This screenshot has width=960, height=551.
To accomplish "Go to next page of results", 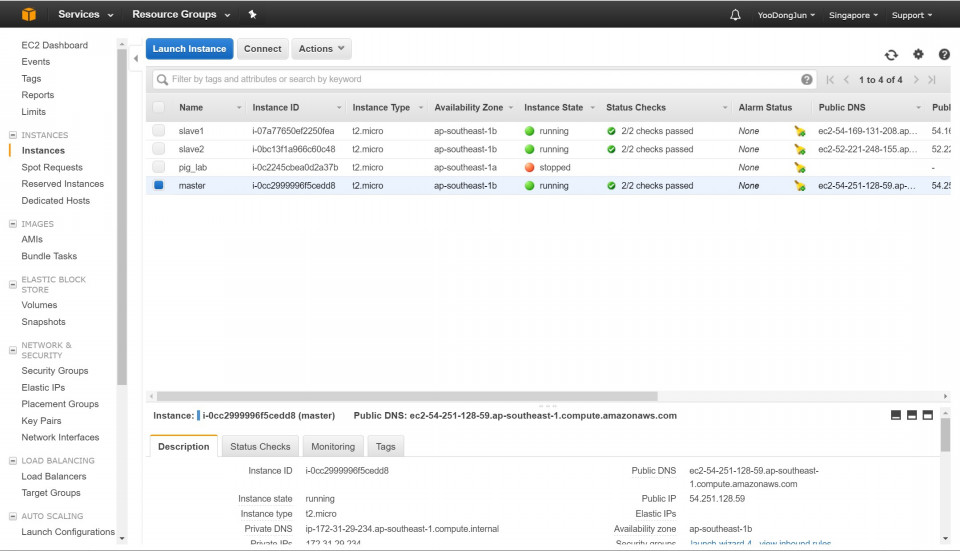I will pos(916,80).
